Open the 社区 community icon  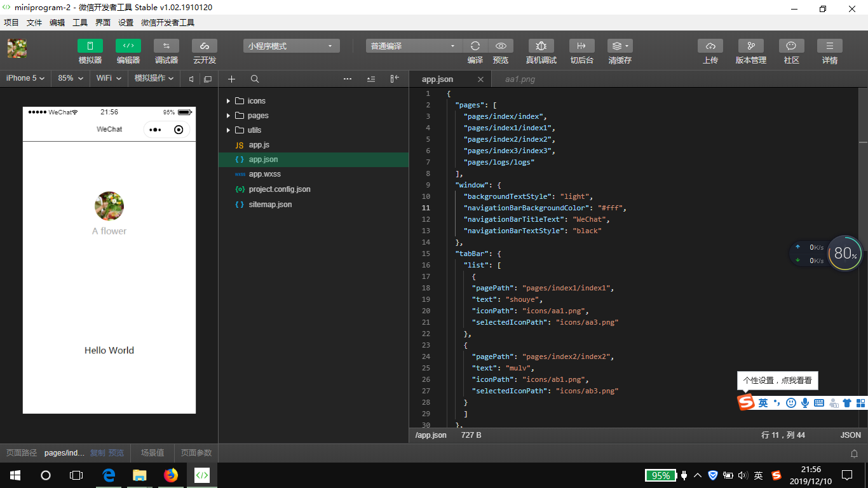pos(791,46)
